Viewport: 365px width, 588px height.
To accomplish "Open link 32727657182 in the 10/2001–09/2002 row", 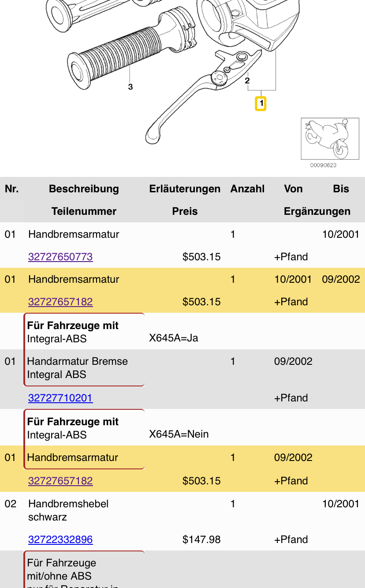I will pyautogui.click(x=60, y=302).
